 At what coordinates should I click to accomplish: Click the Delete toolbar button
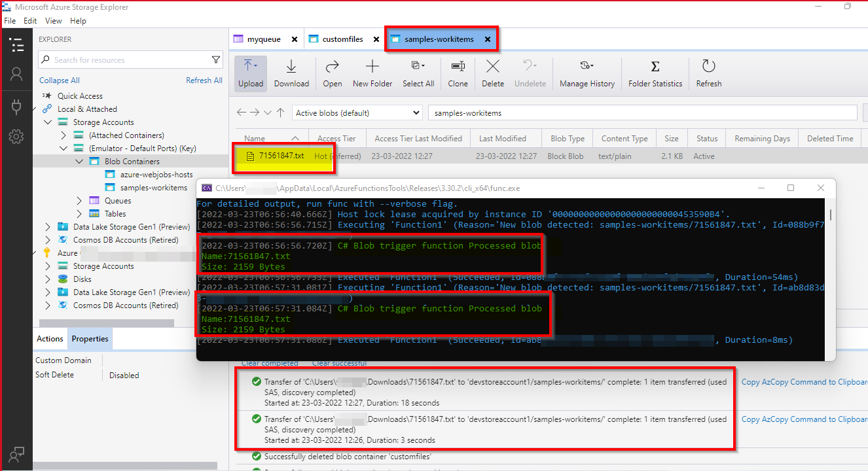pos(493,73)
